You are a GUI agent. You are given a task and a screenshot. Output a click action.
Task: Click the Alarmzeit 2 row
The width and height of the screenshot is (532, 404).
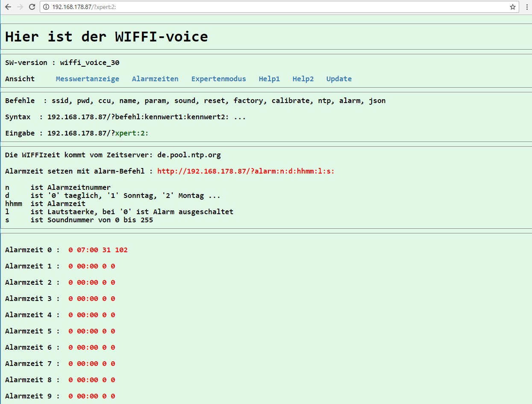pyautogui.click(x=60, y=282)
